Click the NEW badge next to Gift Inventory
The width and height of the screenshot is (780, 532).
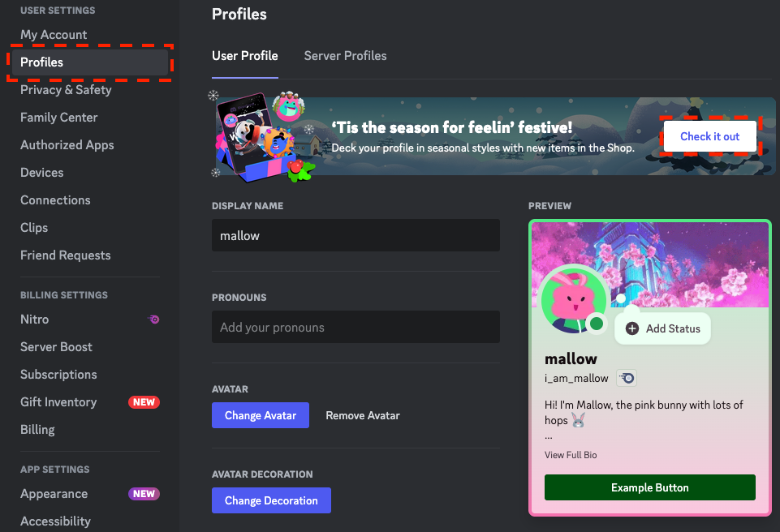pos(144,401)
